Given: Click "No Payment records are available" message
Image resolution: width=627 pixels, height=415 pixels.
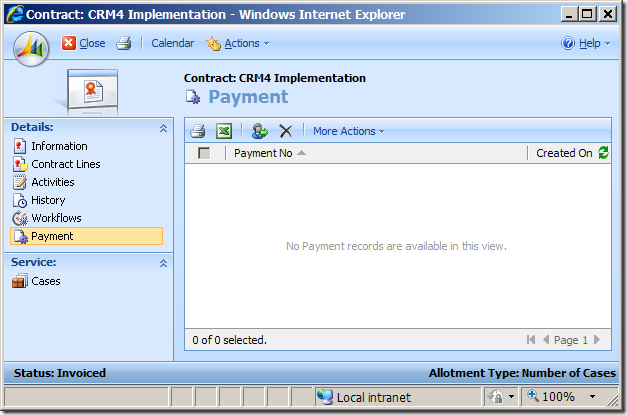Looking at the screenshot, I should click(396, 246).
